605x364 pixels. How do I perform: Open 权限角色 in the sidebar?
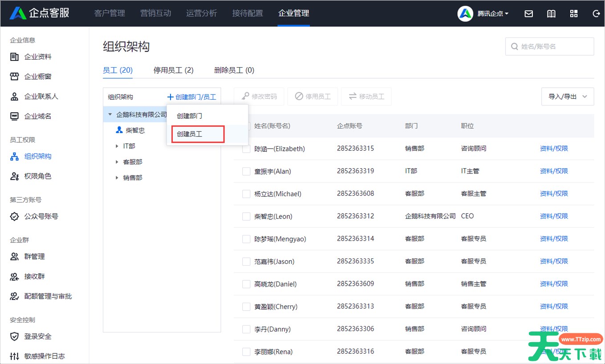click(x=38, y=176)
